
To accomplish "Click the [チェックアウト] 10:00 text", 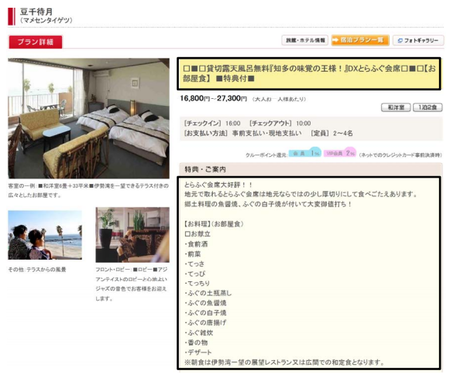I will point(280,123).
